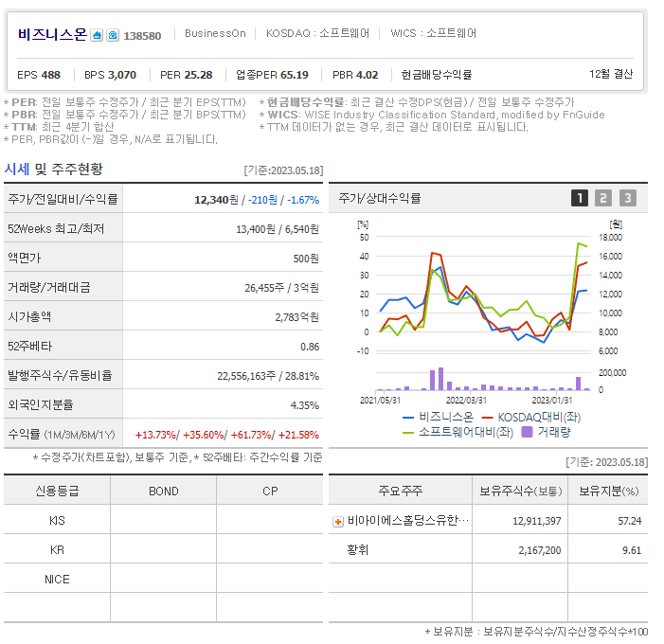Click the 주가/전일대비/수익률 row label
Screen dimensions: 664x644
[63, 199]
